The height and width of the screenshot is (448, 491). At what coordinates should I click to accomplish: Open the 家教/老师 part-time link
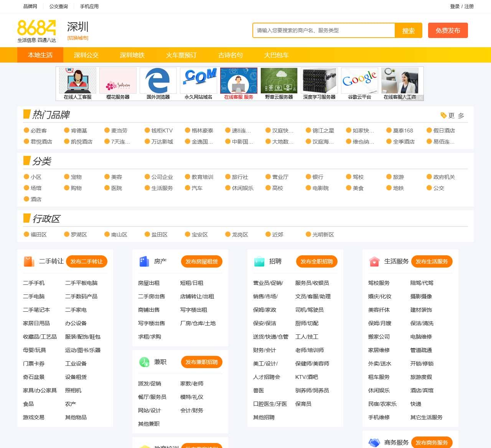tap(192, 384)
